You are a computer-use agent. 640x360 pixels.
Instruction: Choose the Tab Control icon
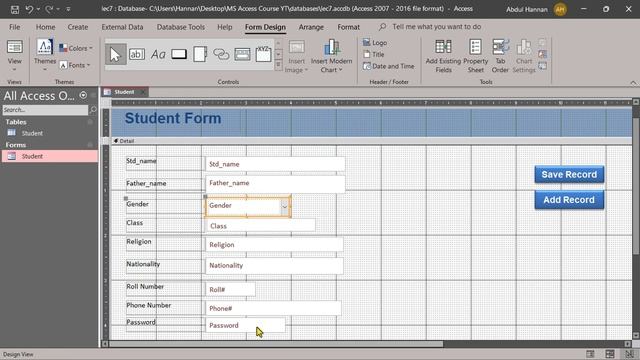[200, 54]
